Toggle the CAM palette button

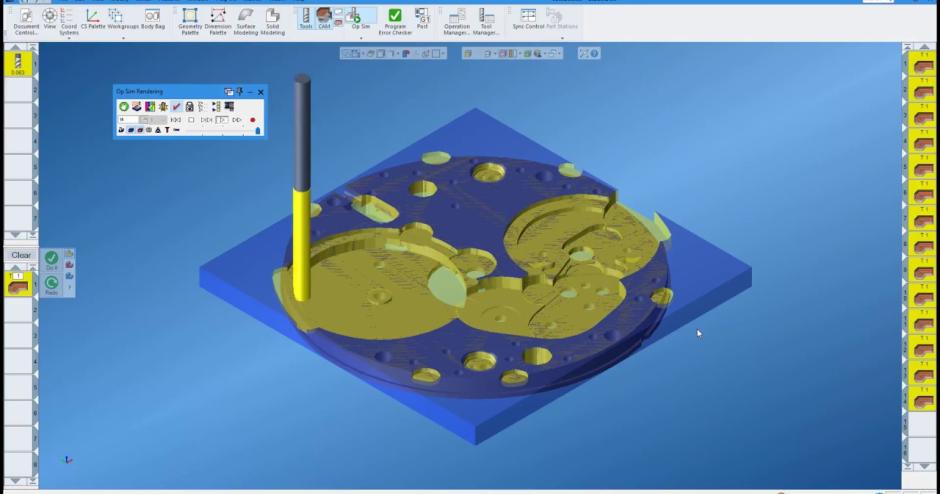324,17
